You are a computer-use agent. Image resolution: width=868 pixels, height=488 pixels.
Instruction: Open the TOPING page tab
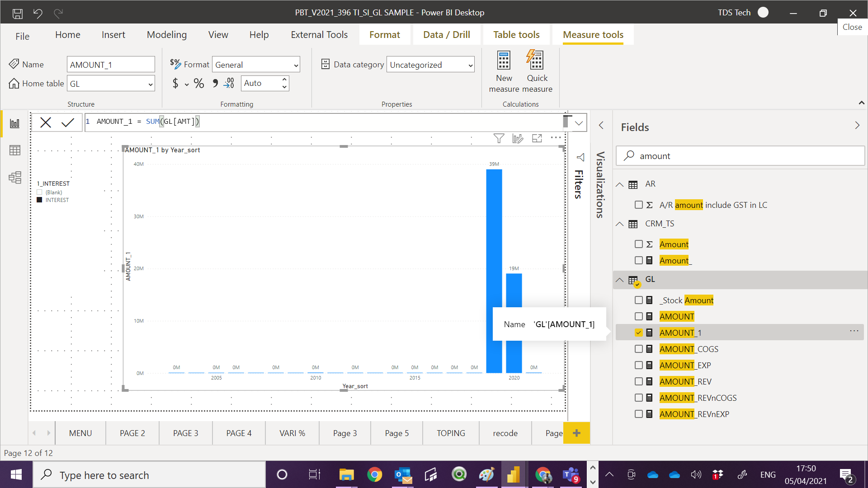pos(451,433)
